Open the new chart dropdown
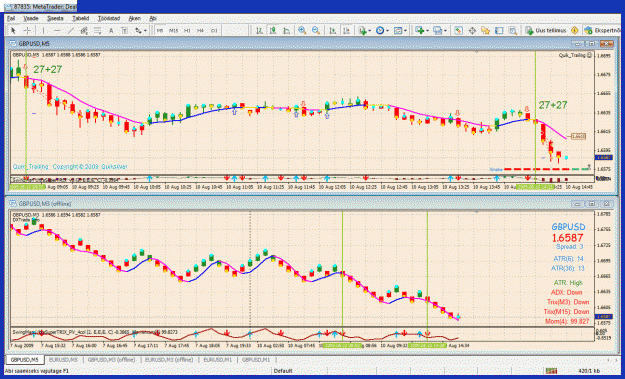The width and height of the screenshot is (625, 379). pos(421,31)
